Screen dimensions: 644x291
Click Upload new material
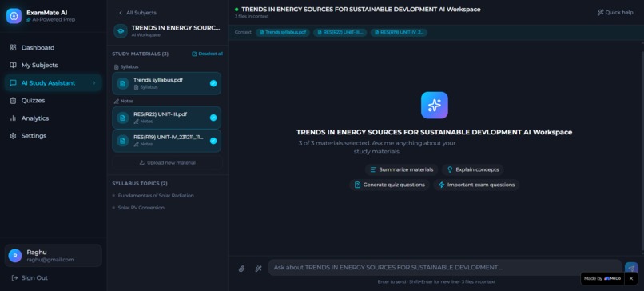(x=167, y=163)
